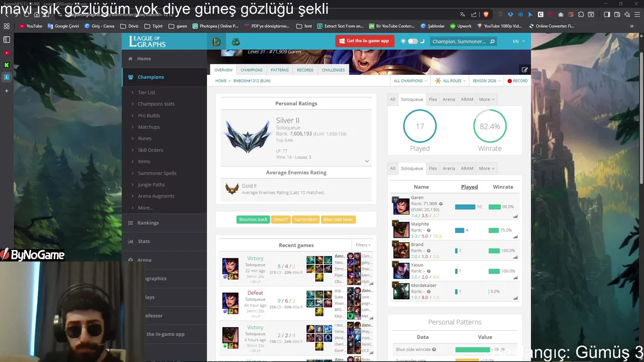Click the help icon next to Garen rank
The width and height of the screenshot is (644, 362).
(x=441, y=204)
